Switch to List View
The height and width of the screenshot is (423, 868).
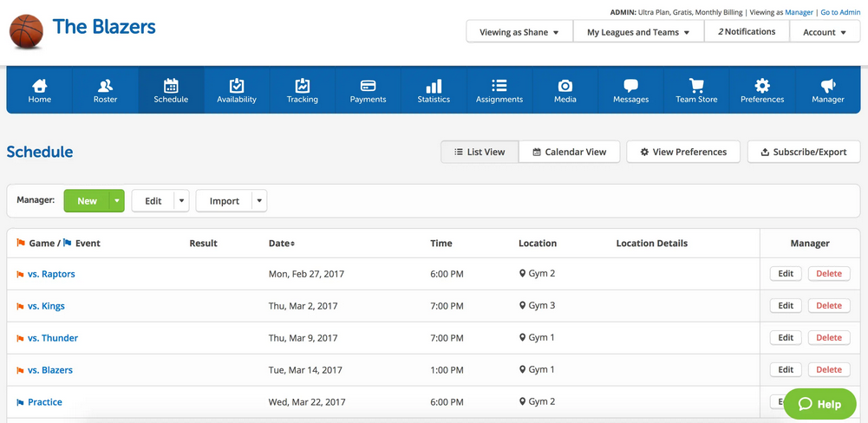pyautogui.click(x=480, y=152)
